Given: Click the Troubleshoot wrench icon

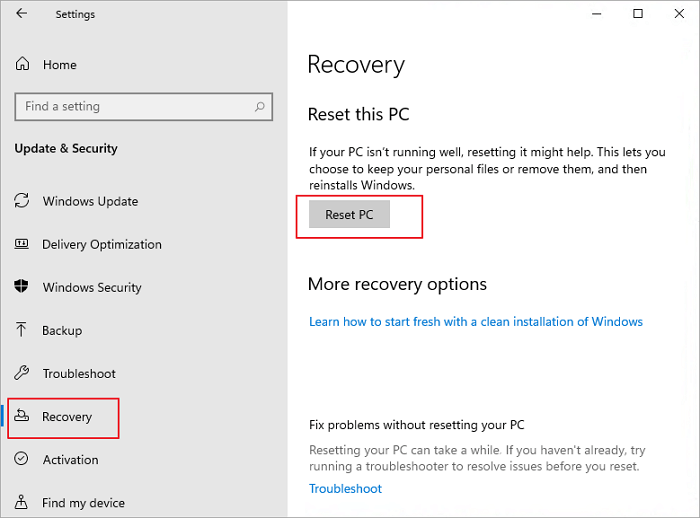Looking at the screenshot, I should pyautogui.click(x=22, y=373).
